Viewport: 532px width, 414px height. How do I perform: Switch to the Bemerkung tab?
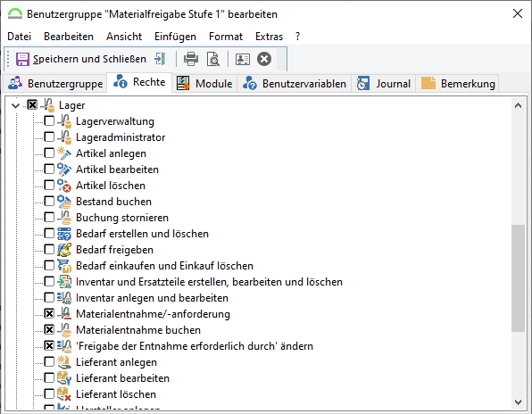pos(458,83)
